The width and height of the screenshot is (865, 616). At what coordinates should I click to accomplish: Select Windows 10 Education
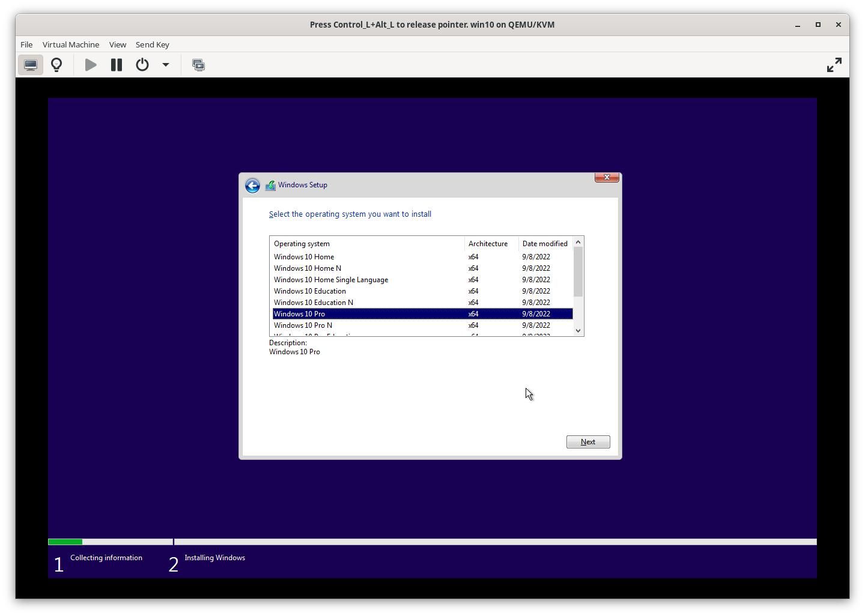[x=422, y=291]
